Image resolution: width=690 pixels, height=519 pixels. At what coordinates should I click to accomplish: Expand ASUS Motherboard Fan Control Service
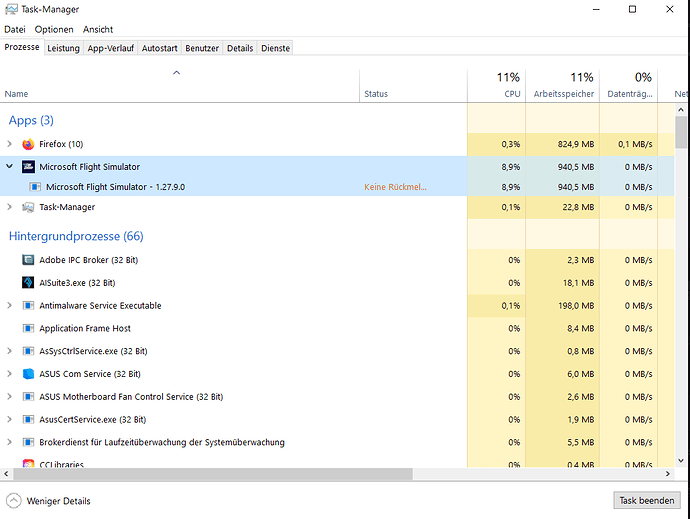click(x=9, y=397)
